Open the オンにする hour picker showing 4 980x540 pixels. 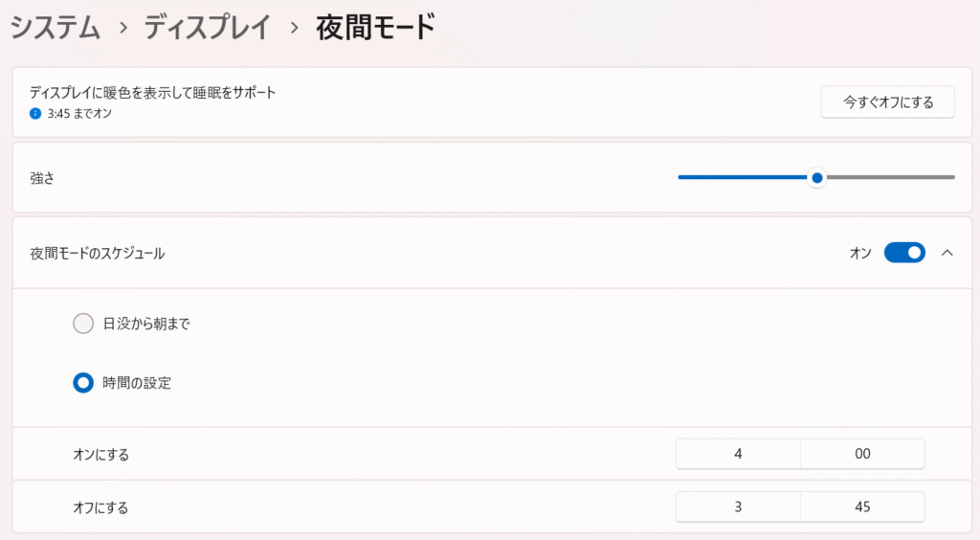738,454
